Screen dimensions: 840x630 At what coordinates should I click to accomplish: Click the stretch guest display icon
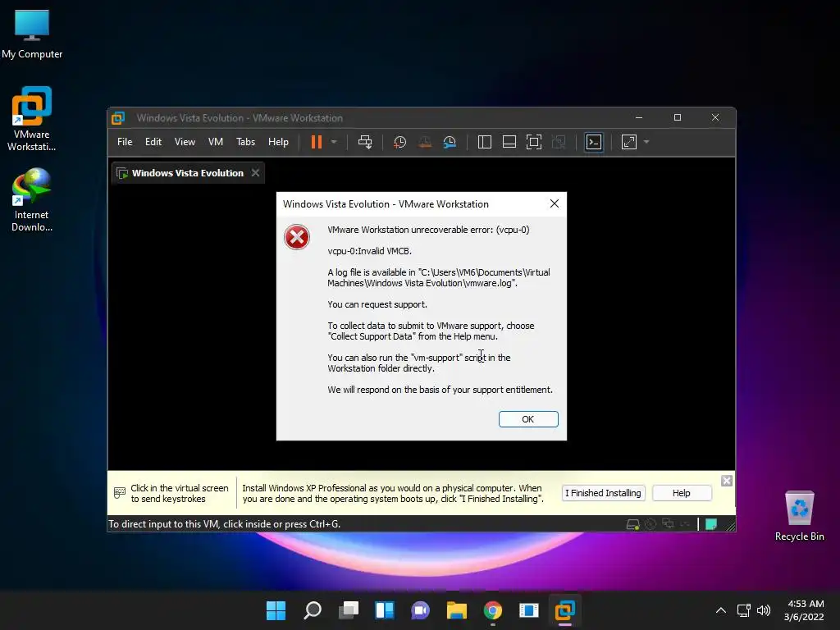coord(629,142)
